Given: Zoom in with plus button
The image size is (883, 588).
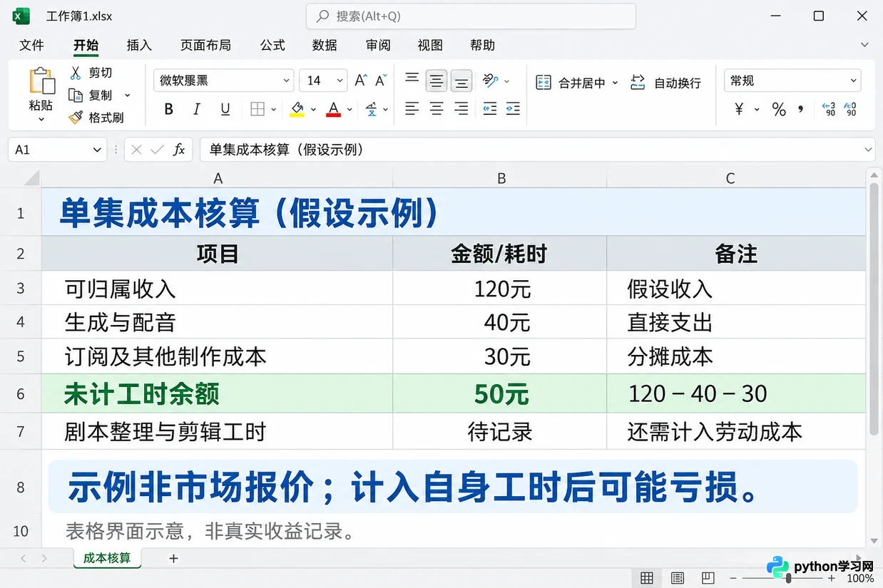Looking at the screenshot, I should click(x=832, y=578).
